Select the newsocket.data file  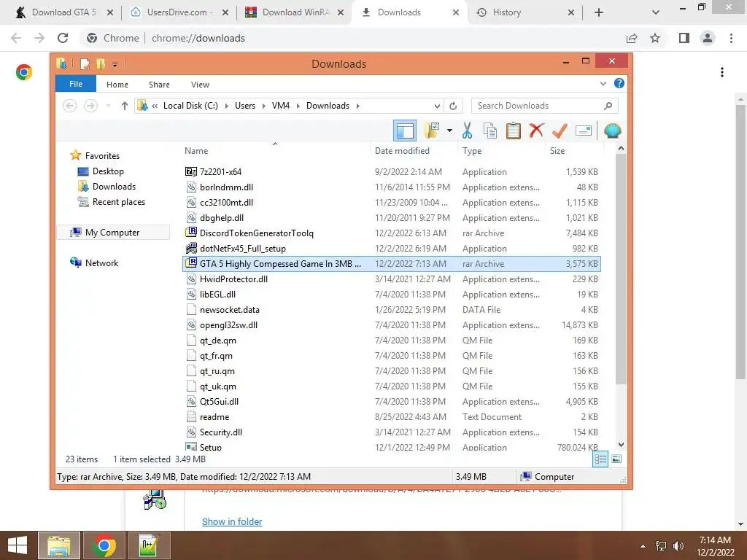(x=391, y=309)
